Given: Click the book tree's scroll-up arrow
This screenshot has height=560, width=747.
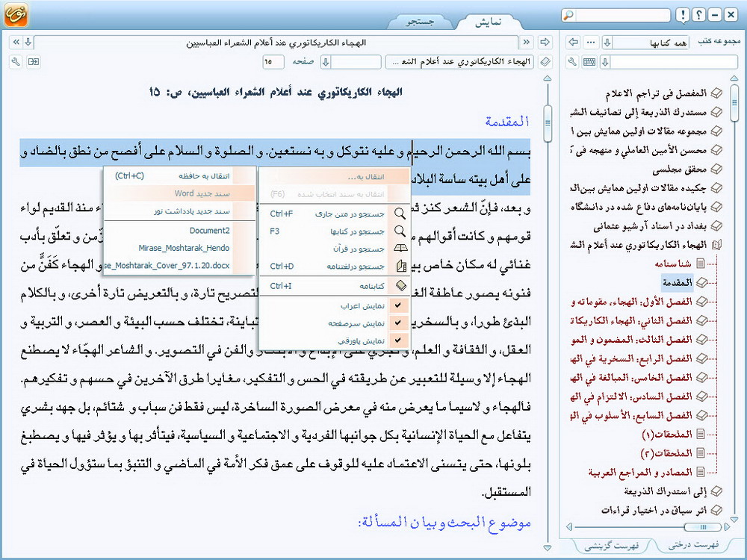Looking at the screenshot, I should tap(734, 78).
